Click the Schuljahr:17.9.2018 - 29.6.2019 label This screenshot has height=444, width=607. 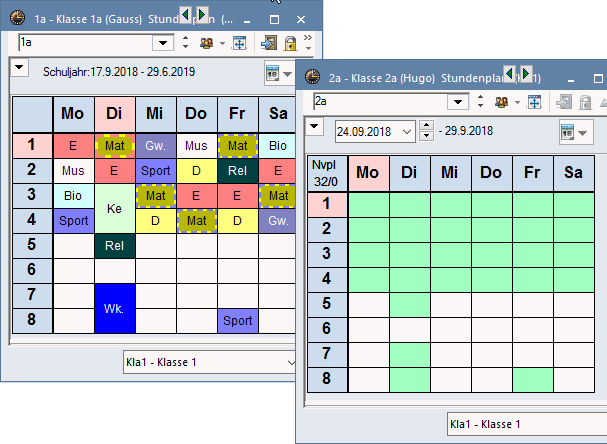point(119,72)
